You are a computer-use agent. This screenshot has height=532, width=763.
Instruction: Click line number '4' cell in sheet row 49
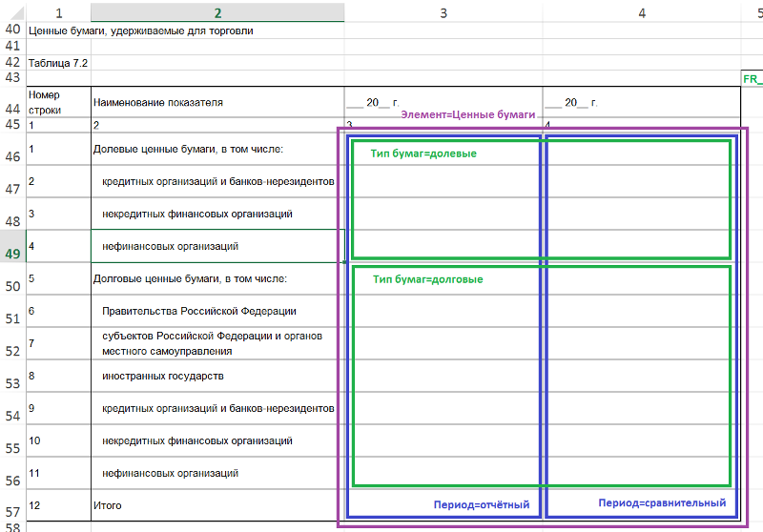pyautogui.click(x=58, y=246)
